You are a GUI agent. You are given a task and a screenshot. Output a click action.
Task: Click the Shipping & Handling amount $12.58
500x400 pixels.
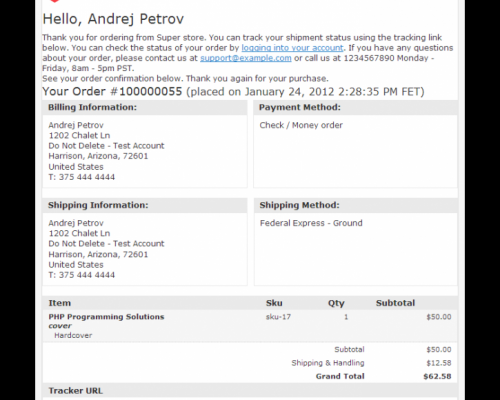tap(439, 363)
